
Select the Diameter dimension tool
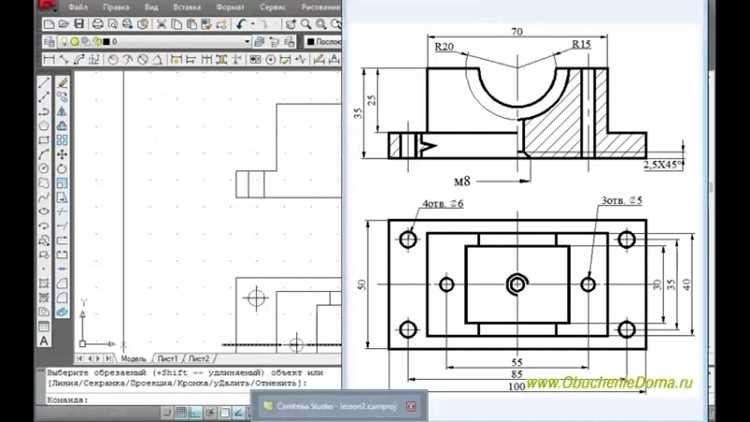(x=143, y=60)
